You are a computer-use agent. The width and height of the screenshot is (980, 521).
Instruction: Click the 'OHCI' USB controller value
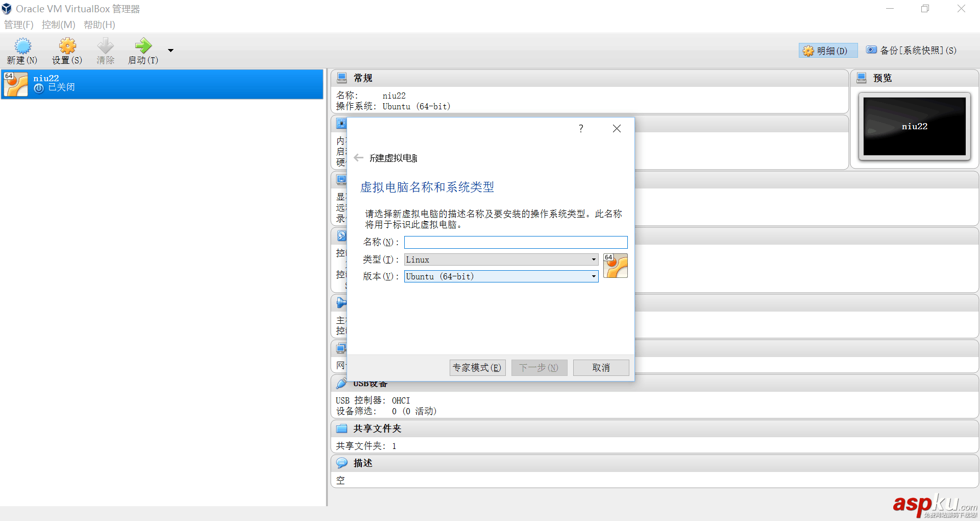point(401,400)
